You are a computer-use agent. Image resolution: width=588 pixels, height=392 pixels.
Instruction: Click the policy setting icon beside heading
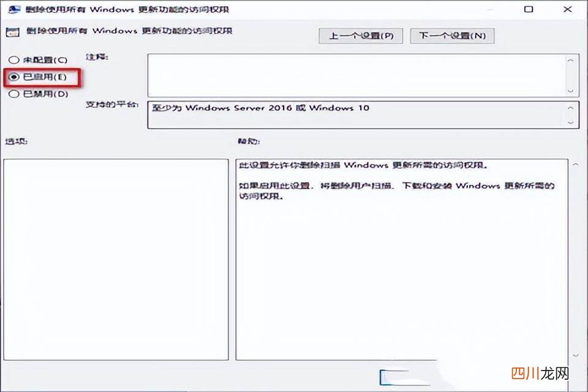click(13, 32)
